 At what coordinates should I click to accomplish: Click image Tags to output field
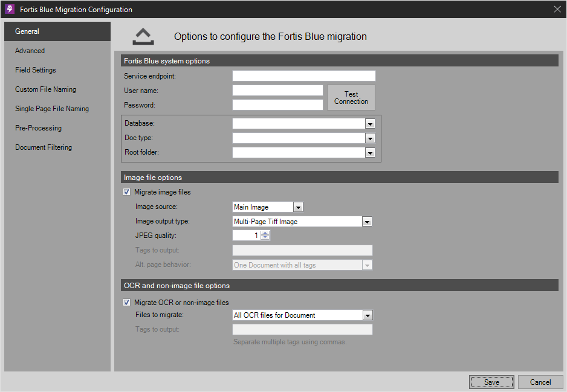click(x=302, y=251)
